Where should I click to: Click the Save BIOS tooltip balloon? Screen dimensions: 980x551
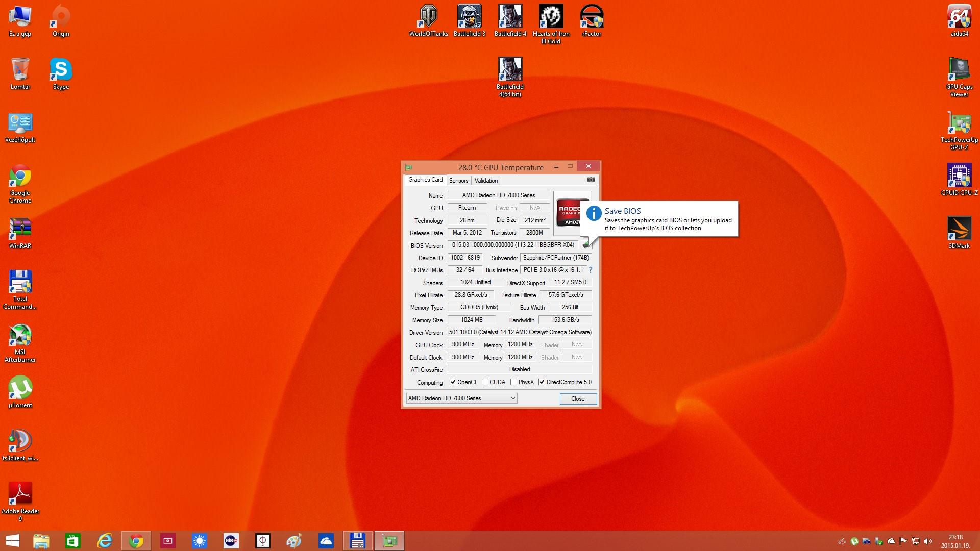659,219
